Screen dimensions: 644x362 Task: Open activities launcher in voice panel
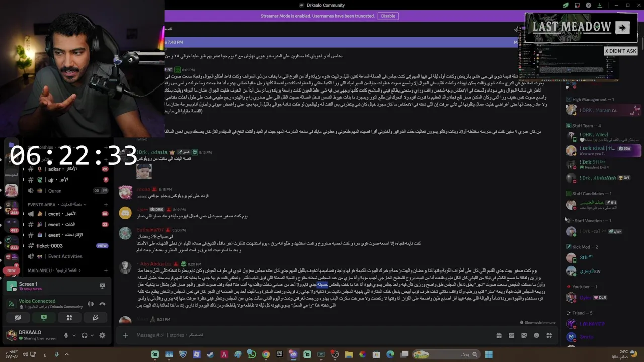(x=69, y=318)
